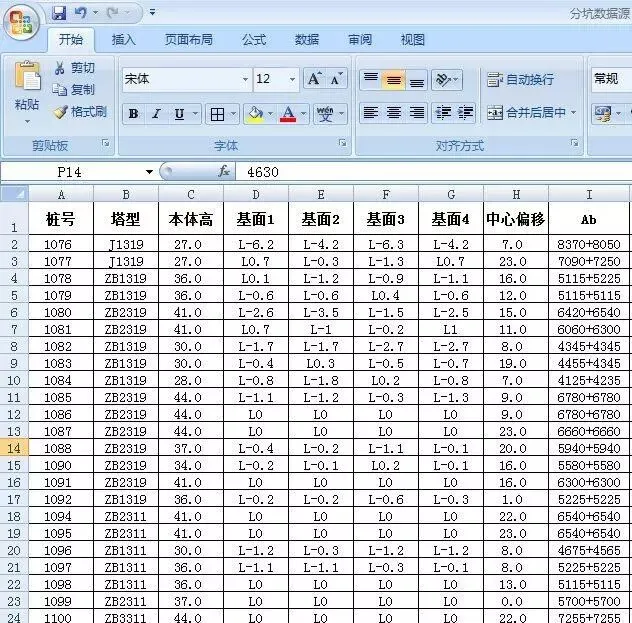Viewport: 632px width, 623px height.
Task: Select column A header
Action: coord(61,195)
